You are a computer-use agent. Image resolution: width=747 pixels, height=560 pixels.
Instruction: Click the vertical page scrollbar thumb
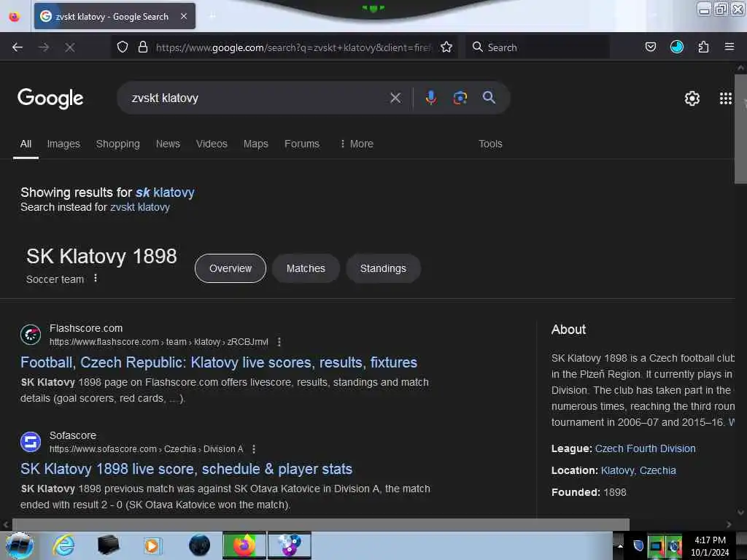coord(740,128)
